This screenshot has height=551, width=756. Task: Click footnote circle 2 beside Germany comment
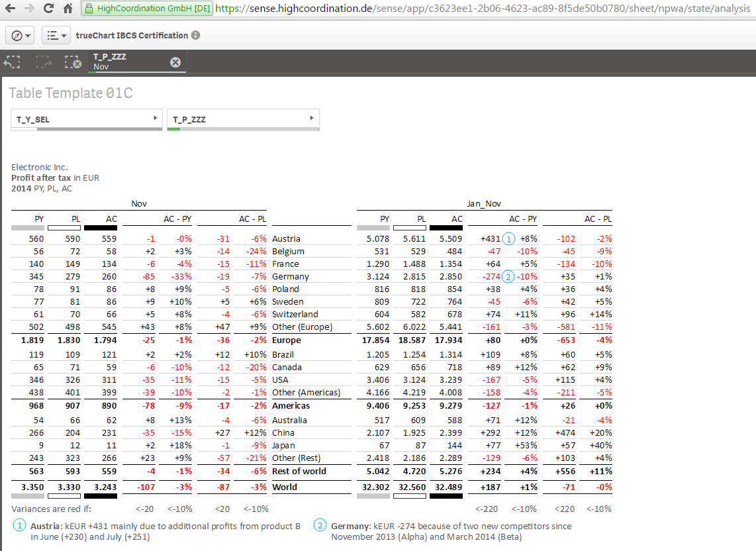point(320,525)
